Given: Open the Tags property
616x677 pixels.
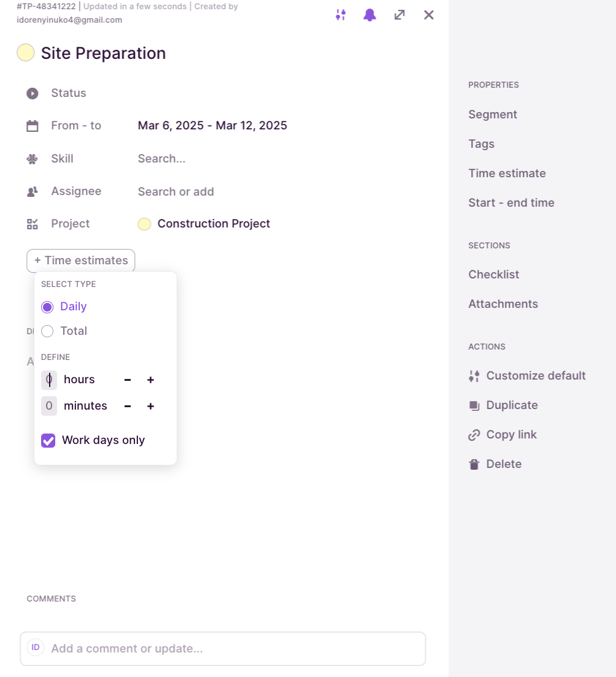Looking at the screenshot, I should (481, 143).
